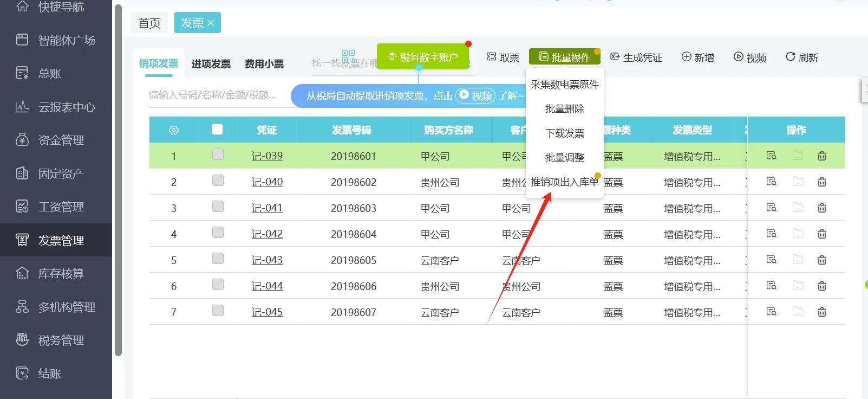This screenshot has width=868, height=399.
Task: Click the 生成凭证 generate voucher button
Action: pyautogui.click(x=636, y=57)
